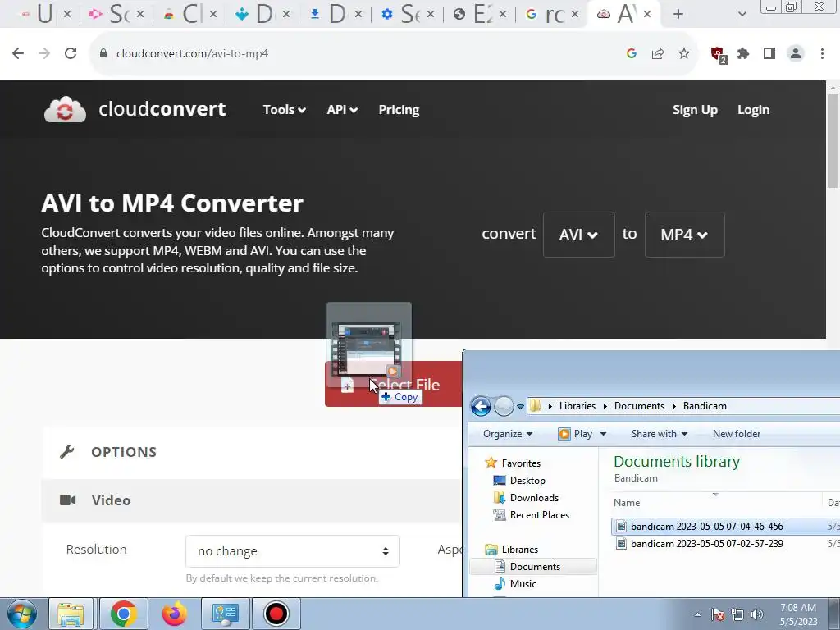The image size is (840, 630).
Task: Open Bandicam record icon in taskbar
Action: pos(276,614)
